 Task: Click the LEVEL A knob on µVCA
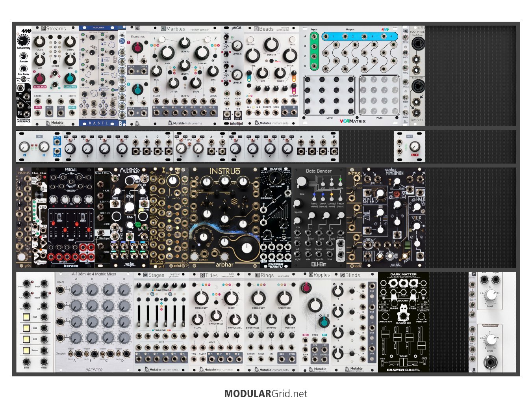point(237,45)
